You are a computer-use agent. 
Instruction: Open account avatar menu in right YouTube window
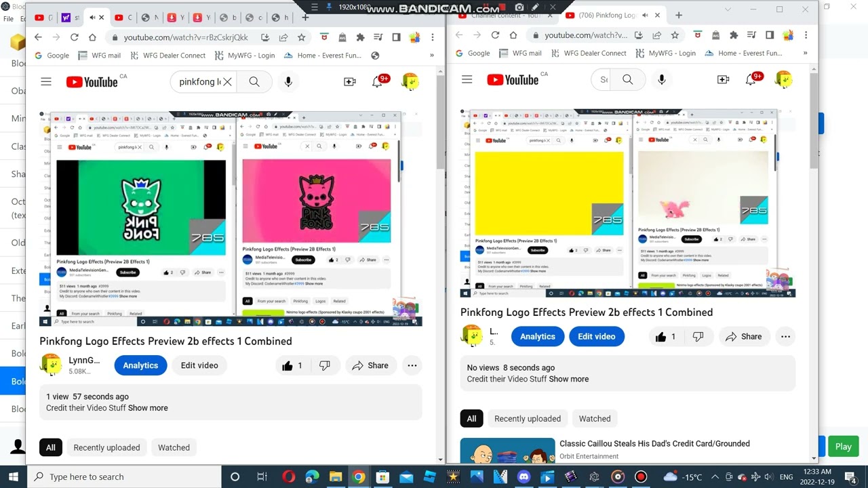[783, 79]
